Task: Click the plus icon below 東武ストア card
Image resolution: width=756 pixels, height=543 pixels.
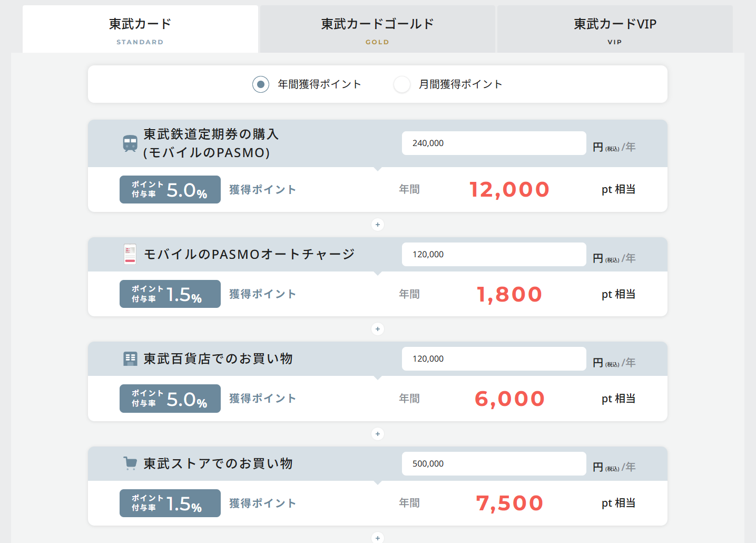Action: pyautogui.click(x=378, y=538)
